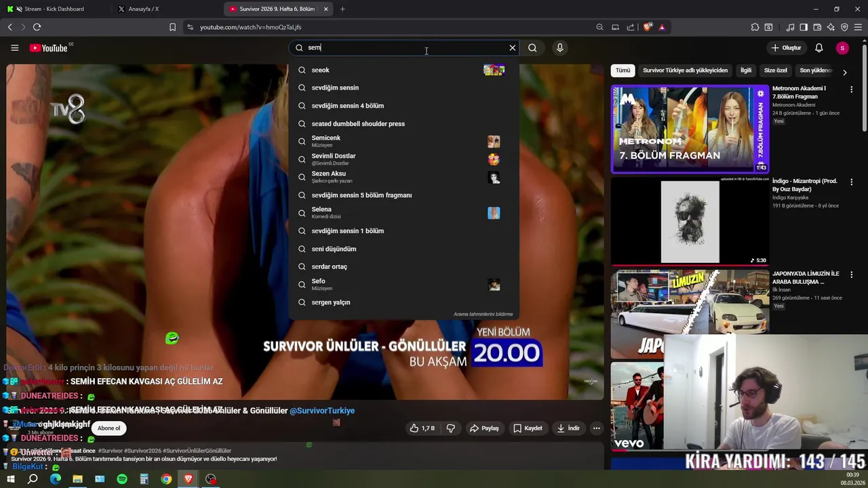The width and height of the screenshot is (868, 488).
Task: Choose the 'serdar ortaç' suggestion
Action: tap(403, 266)
